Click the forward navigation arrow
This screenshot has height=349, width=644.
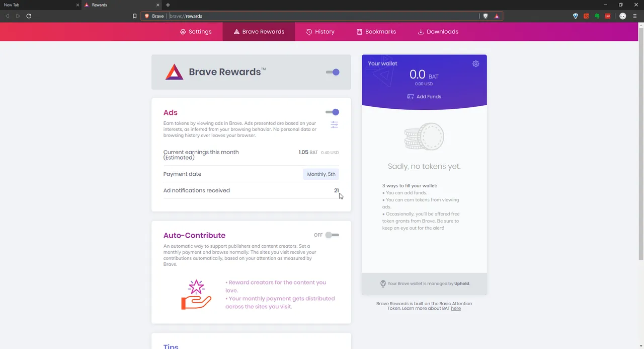(x=18, y=16)
